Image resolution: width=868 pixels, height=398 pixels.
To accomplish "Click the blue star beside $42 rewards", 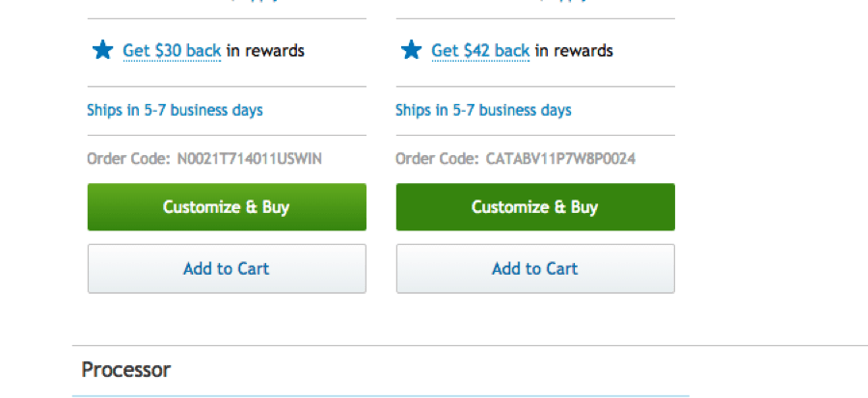I will point(411,50).
